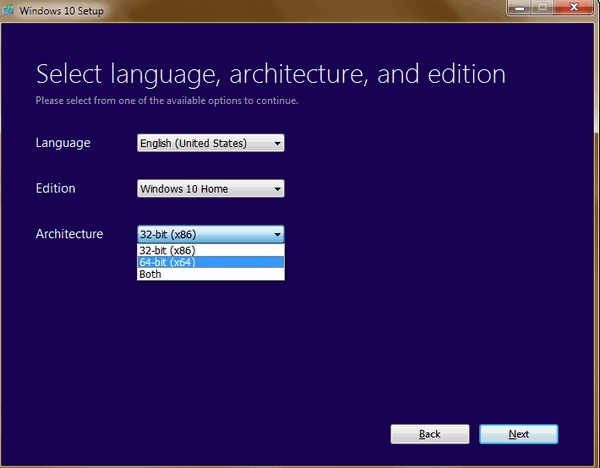
Task: Minimize the Windows 10 Setup window
Action: pos(519,8)
